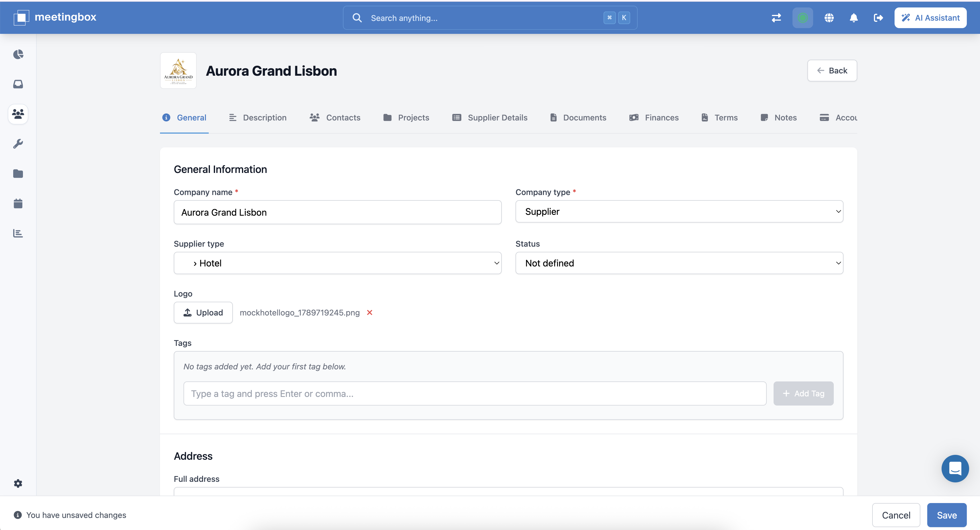Click the unsaved changes info icon
This screenshot has width=980, height=530.
17,515
